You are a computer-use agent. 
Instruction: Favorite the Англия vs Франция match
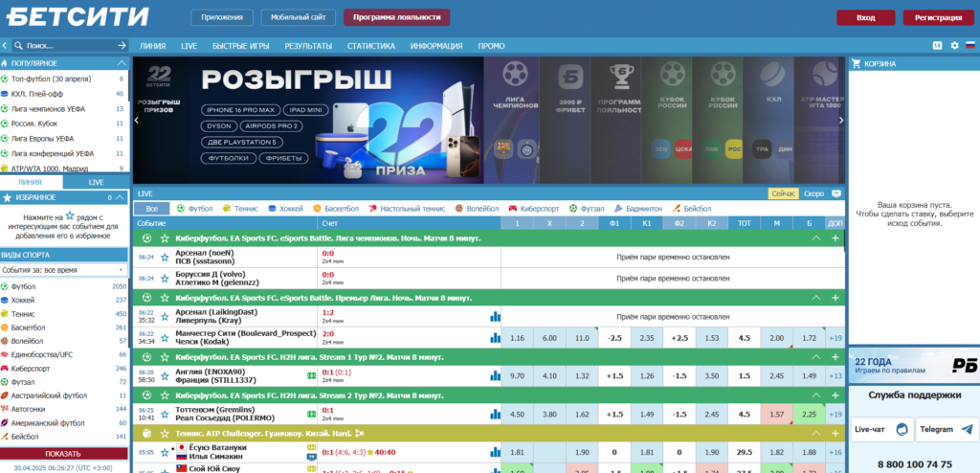click(165, 376)
